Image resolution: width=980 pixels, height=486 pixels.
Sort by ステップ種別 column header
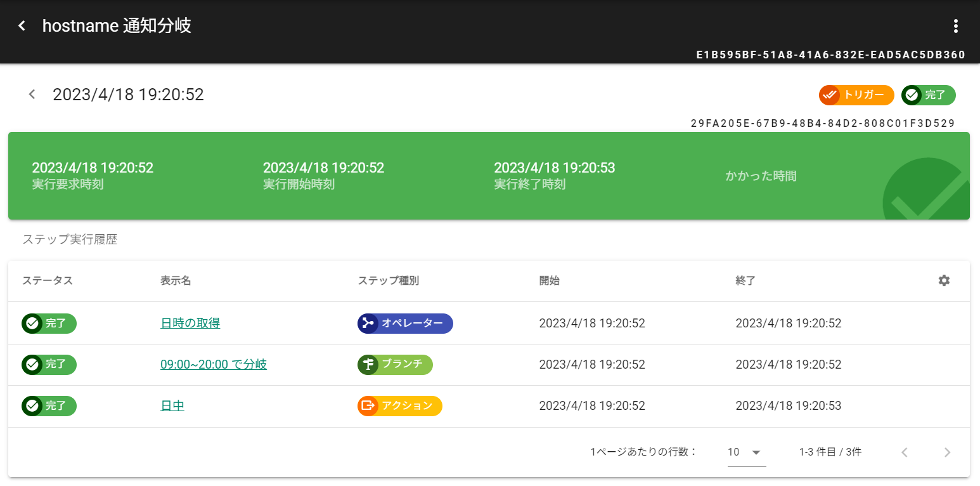tap(389, 281)
